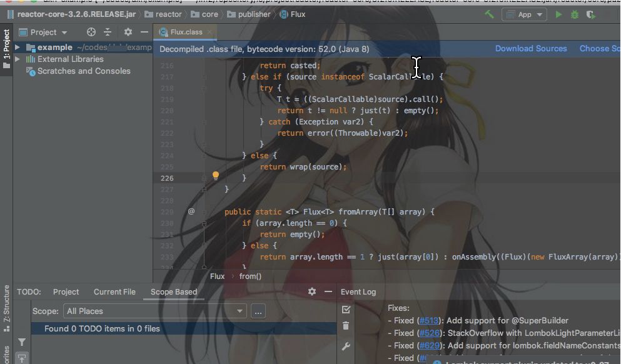Mark all events read checkmark icon
Viewport: 621px width, 364px height.
coord(346,310)
